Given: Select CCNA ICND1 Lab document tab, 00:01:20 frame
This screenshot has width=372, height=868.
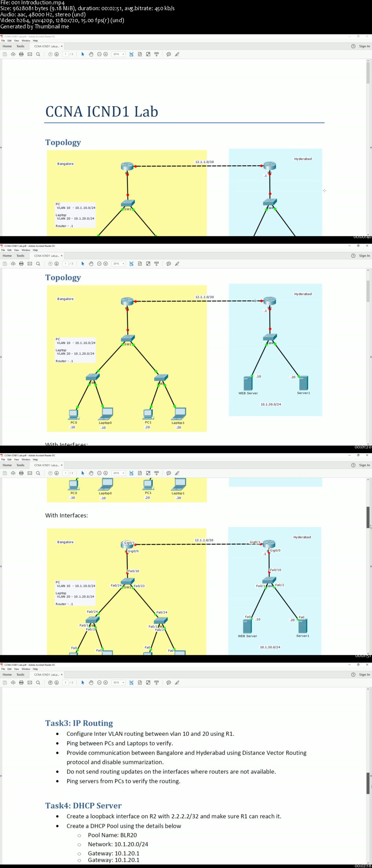Looking at the screenshot, I should pyautogui.click(x=46, y=256).
